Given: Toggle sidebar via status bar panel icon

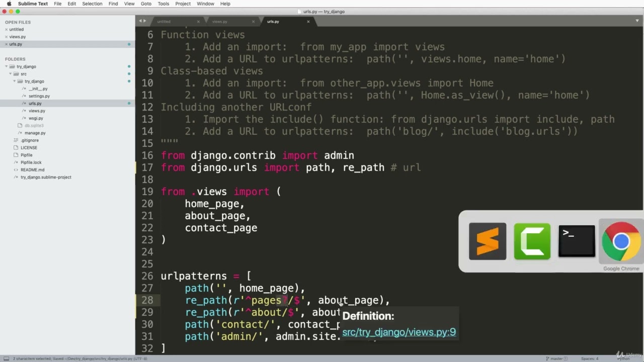Looking at the screenshot, I should [6, 358].
